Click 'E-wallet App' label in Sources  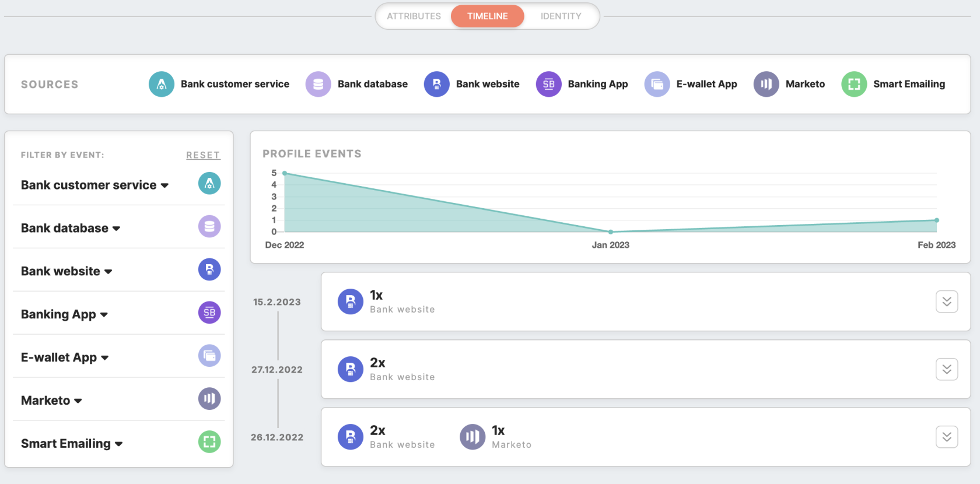coord(707,84)
